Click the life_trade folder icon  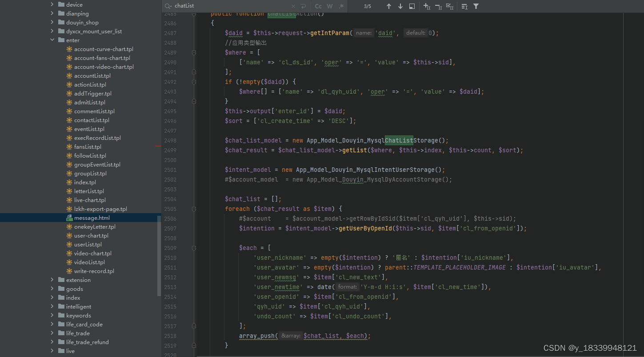[61, 333]
